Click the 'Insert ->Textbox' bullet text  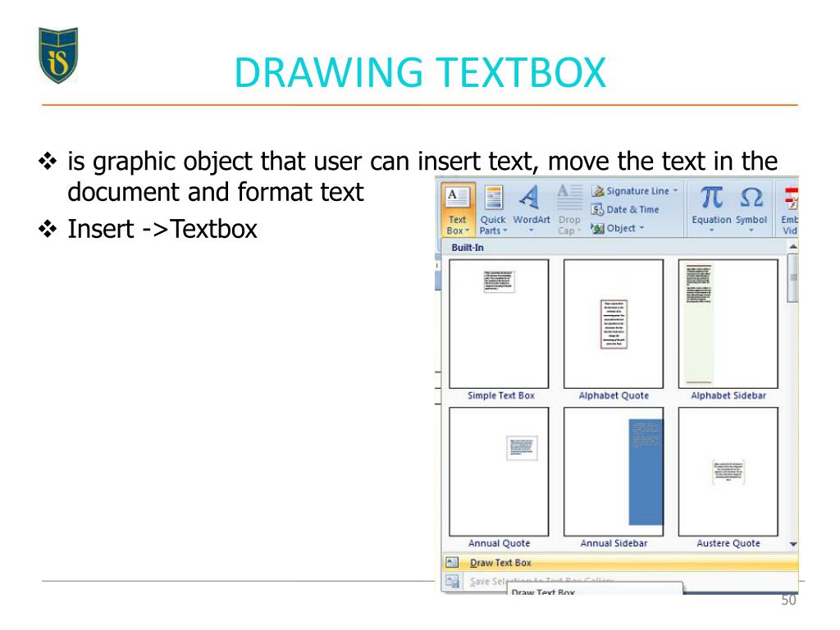point(162,230)
